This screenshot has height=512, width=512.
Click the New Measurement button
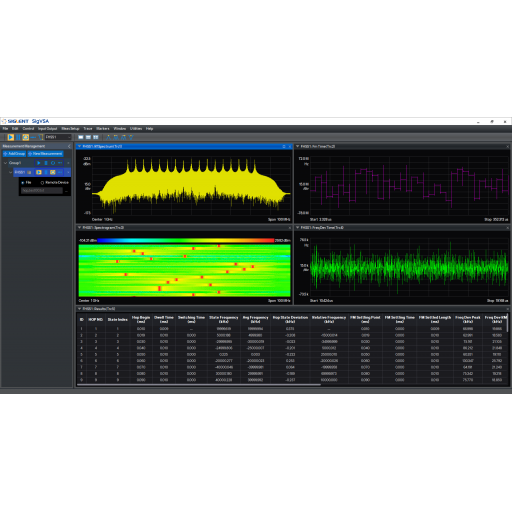45,154
